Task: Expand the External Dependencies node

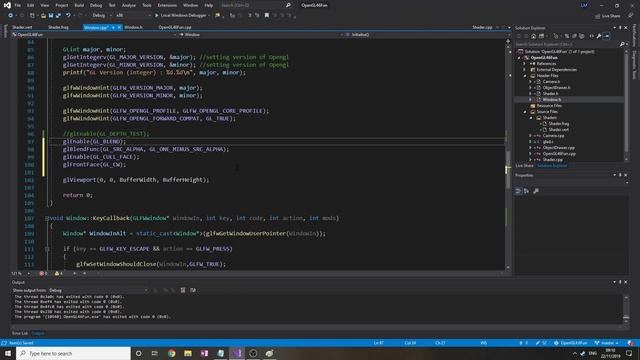Action: click(x=525, y=70)
